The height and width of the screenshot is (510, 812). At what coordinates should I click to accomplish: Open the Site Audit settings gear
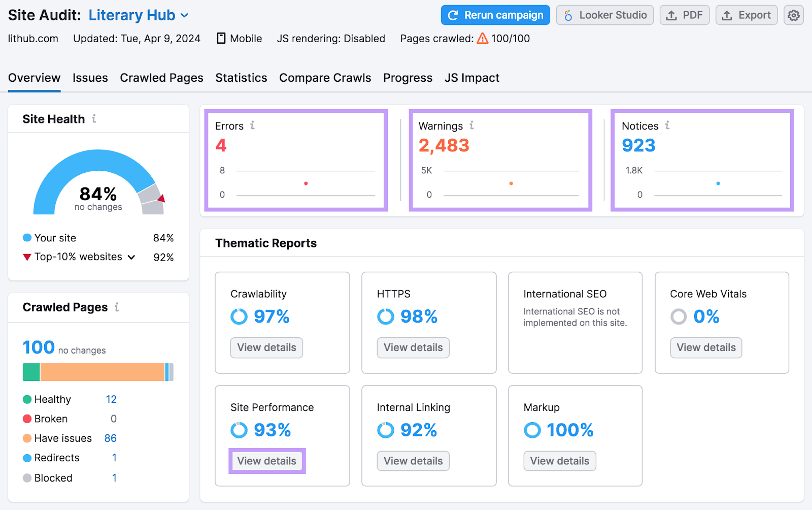pos(793,15)
